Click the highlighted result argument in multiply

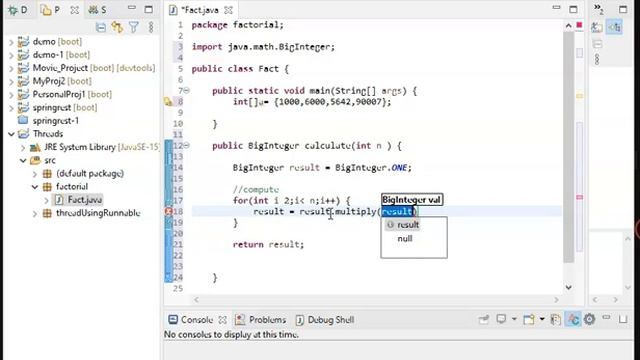click(397, 211)
